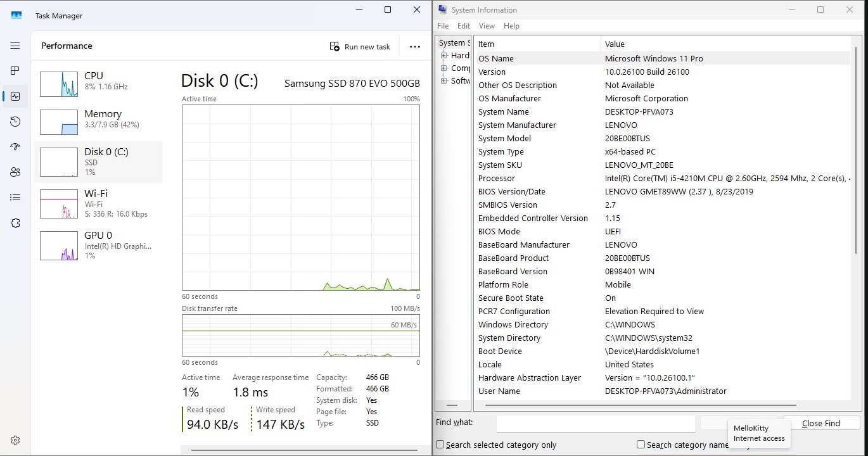Select the Memory performance entry
Screen dimensions: 868x456
point(98,122)
